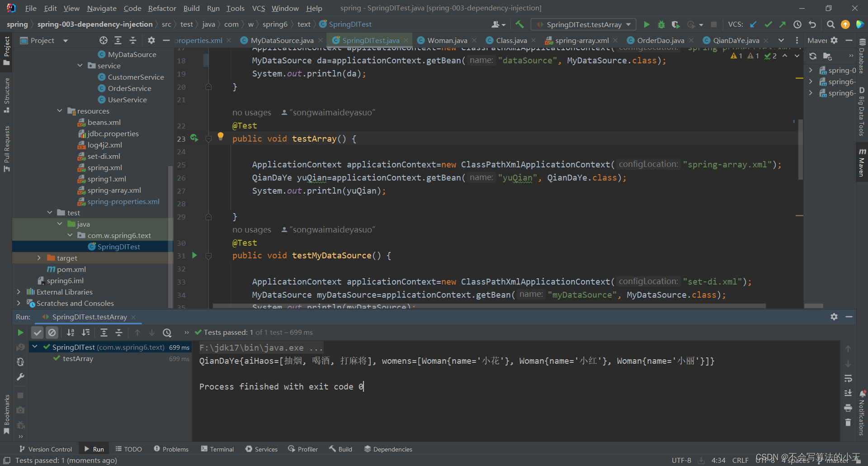Rerun tests in Run panel
This screenshot has width=868, height=466.
click(20, 333)
